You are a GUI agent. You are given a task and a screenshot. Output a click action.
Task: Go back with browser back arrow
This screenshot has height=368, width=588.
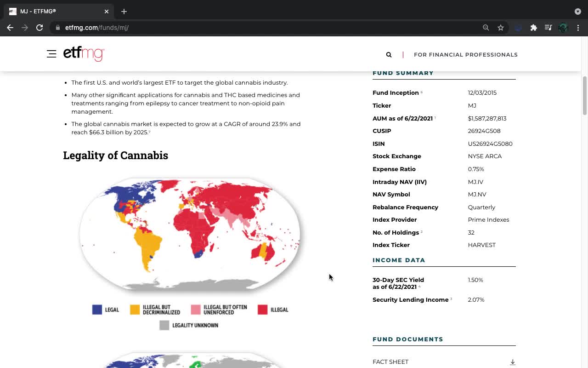coord(10,28)
